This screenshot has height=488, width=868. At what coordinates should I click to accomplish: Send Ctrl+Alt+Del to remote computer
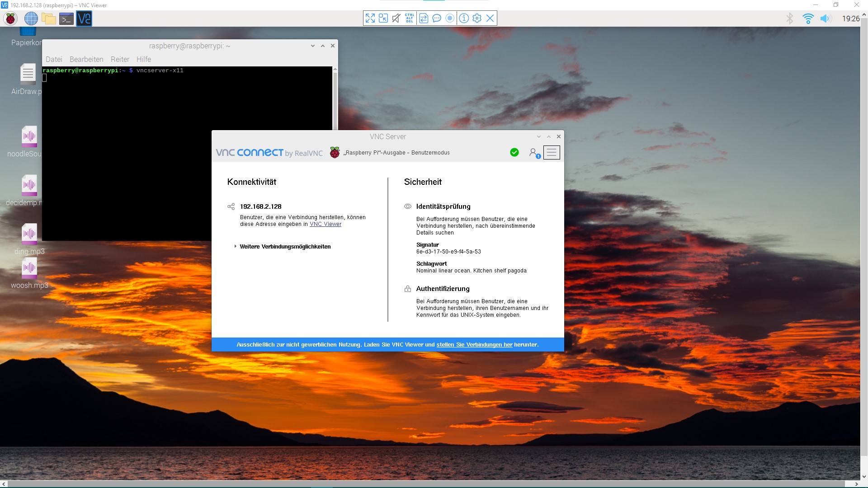[410, 18]
